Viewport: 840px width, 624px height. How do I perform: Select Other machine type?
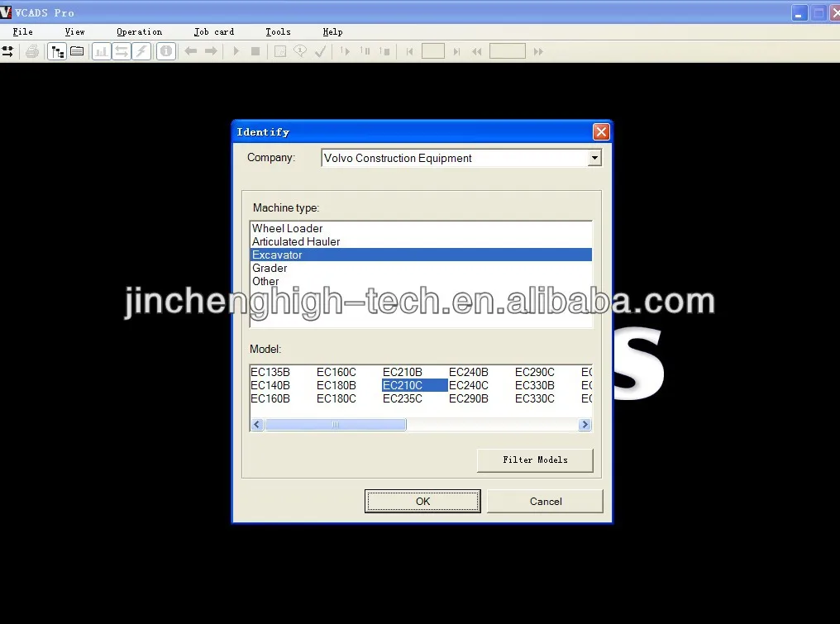[421, 281]
